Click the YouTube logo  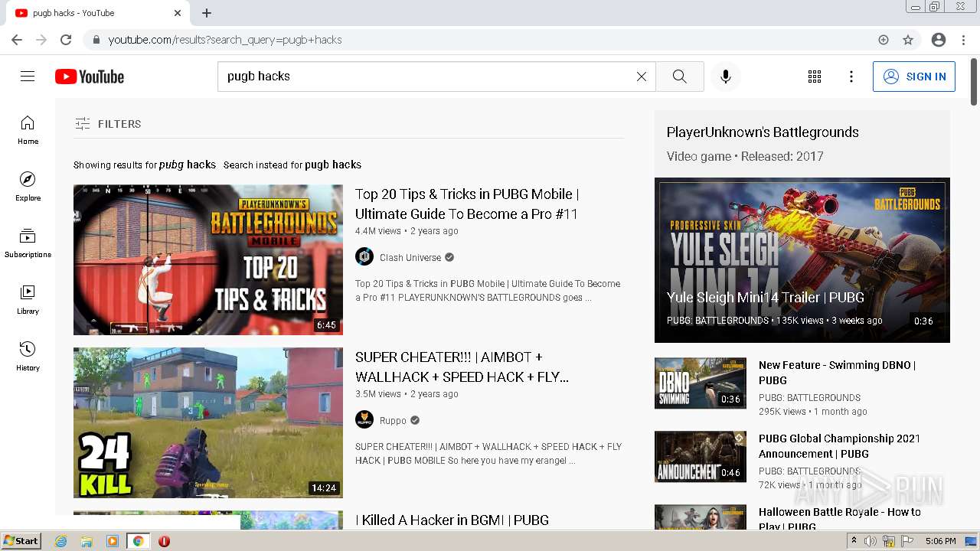click(x=90, y=77)
